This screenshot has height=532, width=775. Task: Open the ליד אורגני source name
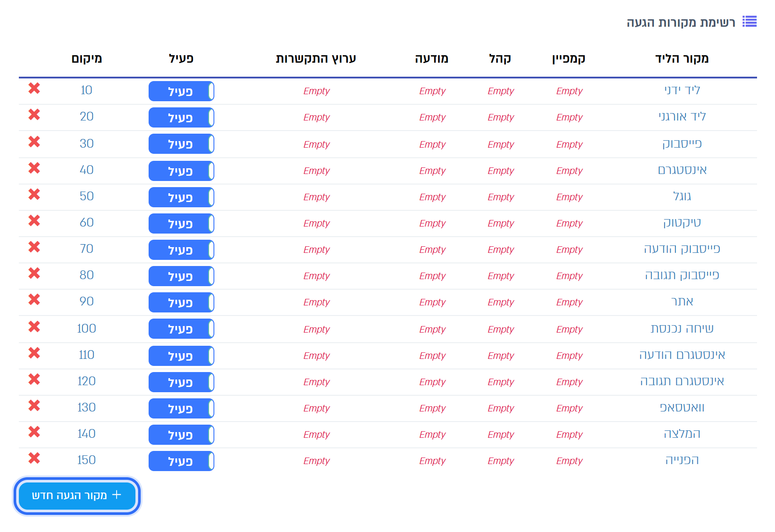coord(682,117)
